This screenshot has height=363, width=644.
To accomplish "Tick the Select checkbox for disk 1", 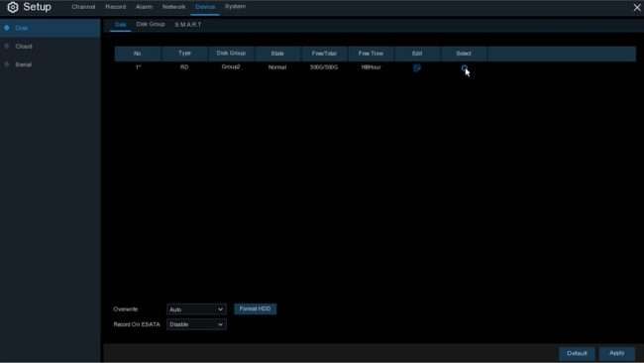I will (x=464, y=67).
